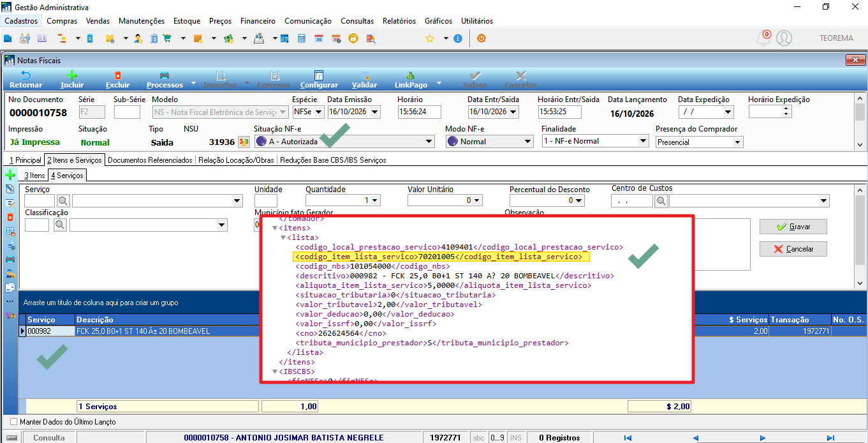Click the green Incluir plus button
This screenshot has height=443, width=868.
[x=72, y=80]
